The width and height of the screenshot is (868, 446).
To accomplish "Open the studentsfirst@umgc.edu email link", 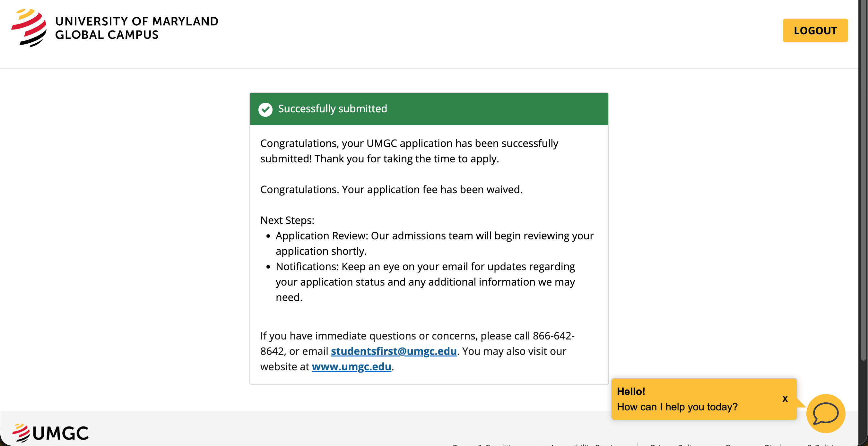I will 394,351.
